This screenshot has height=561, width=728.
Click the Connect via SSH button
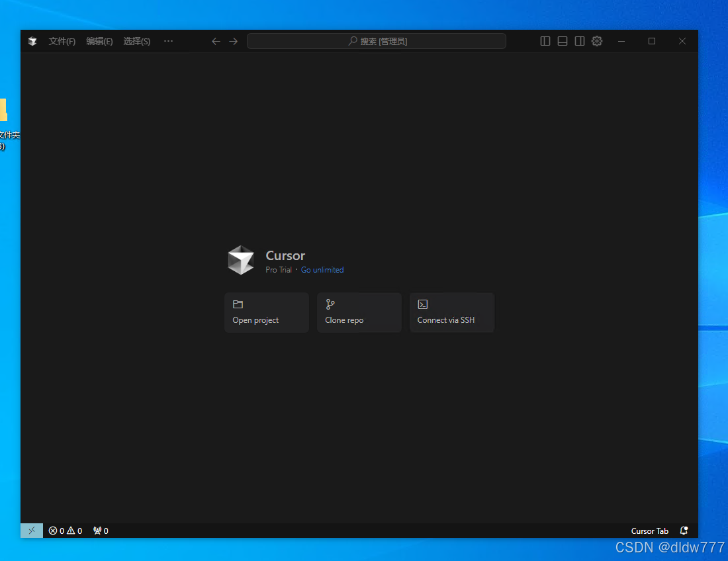point(452,312)
